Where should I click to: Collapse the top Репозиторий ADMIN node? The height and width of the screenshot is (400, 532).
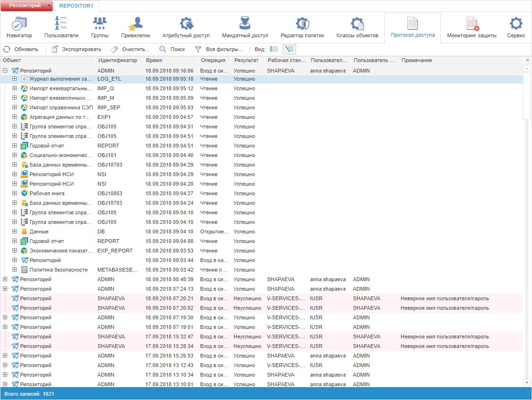point(5,71)
